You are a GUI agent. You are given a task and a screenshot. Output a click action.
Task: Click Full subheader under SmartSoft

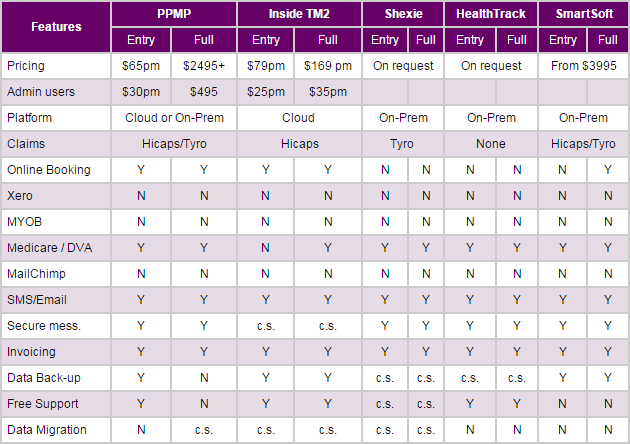point(608,40)
